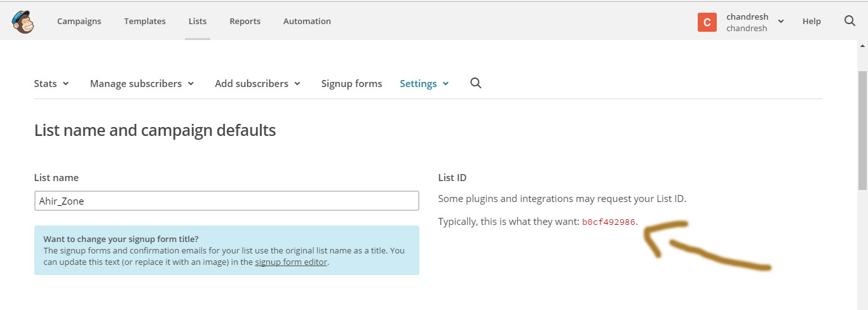Open the Add subscribers dropdown
Image resolution: width=868 pixels, height=310 pixels.
[257, 83]
